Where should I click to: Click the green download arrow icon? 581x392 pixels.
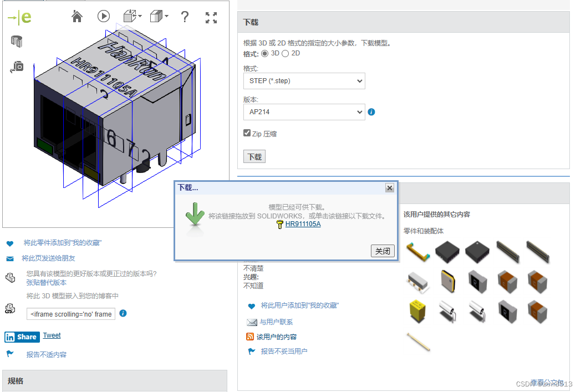click(x=195, y=214)
